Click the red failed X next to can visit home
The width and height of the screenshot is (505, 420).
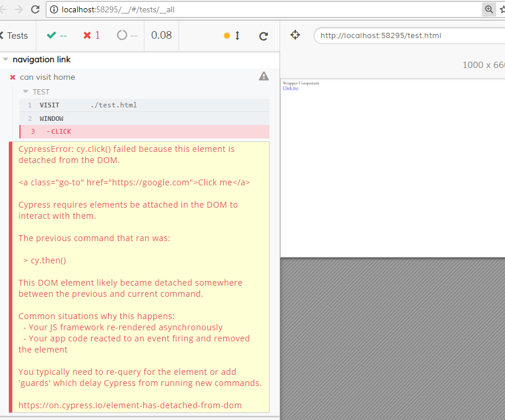click(12, 77)
